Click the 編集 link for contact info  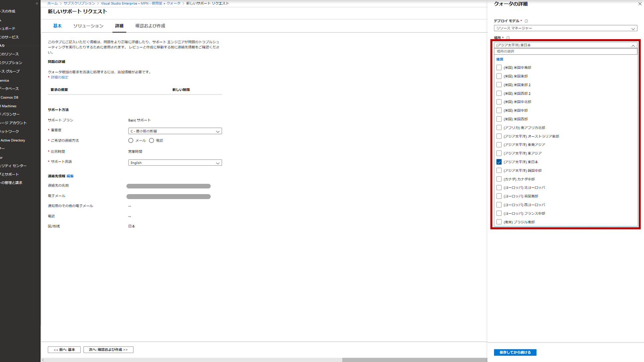pyautogui.click(x=70, y=176)
